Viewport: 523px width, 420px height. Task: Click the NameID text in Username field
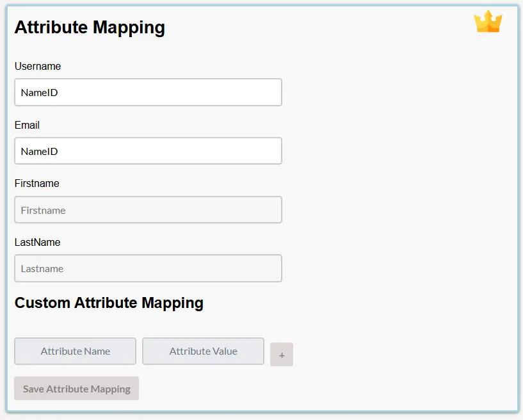pos(39,93)
